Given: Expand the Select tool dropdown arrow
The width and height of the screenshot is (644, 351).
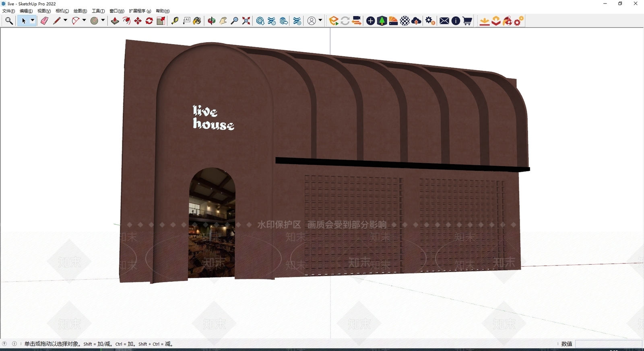Looking at the screenshot, I should click(x=33, y=21).
